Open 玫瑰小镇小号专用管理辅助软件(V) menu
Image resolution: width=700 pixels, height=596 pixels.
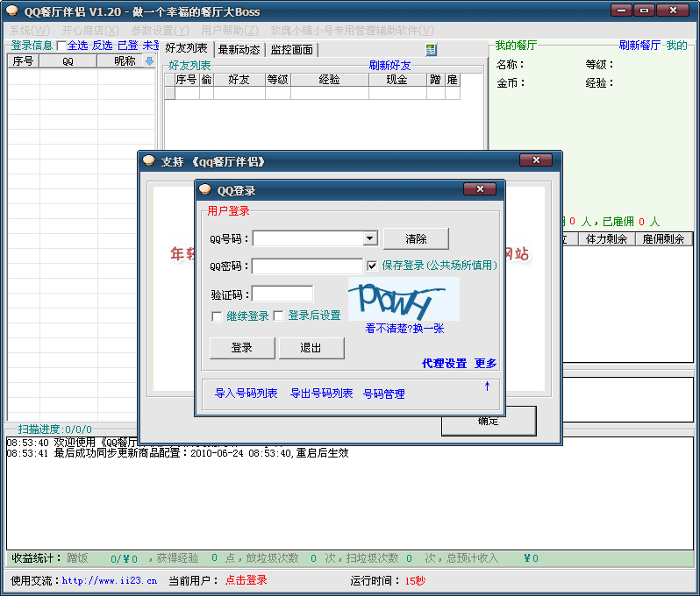[x=353, y=31]
